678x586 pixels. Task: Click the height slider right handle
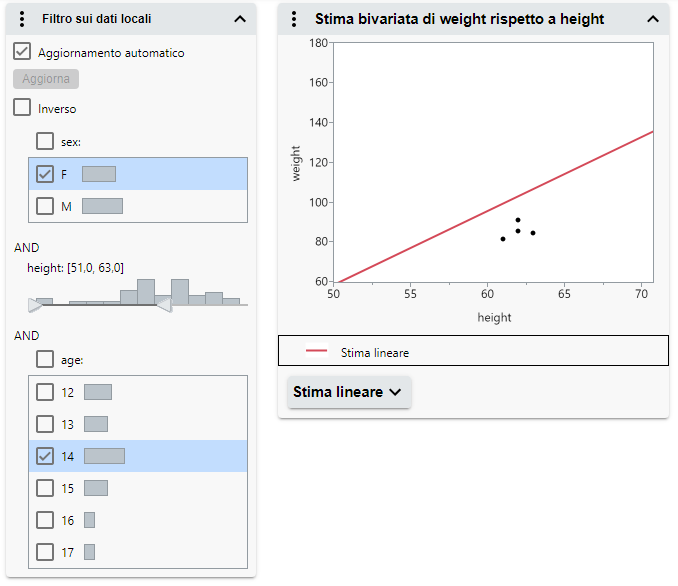[164, 305]
